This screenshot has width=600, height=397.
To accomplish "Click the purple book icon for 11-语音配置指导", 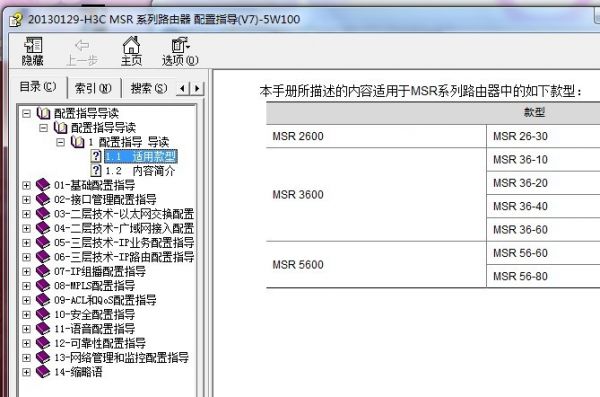I will (x=43, y=328).
